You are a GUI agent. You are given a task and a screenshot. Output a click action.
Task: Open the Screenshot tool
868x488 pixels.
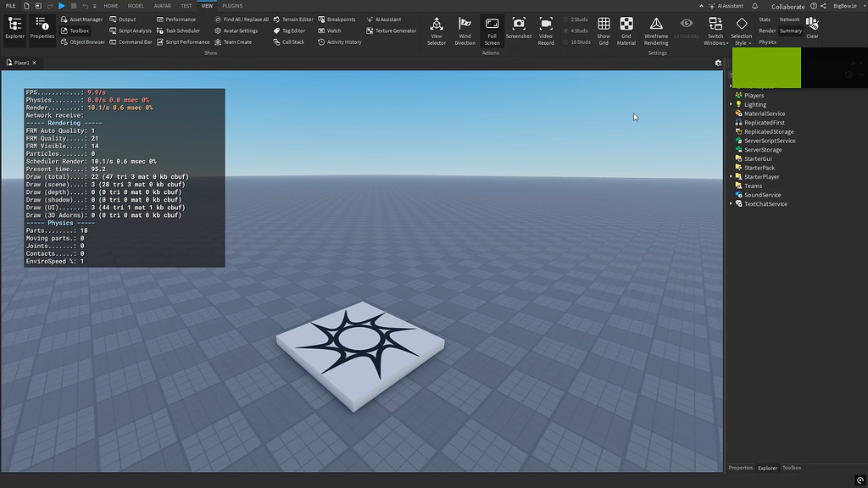click(518, 30)
